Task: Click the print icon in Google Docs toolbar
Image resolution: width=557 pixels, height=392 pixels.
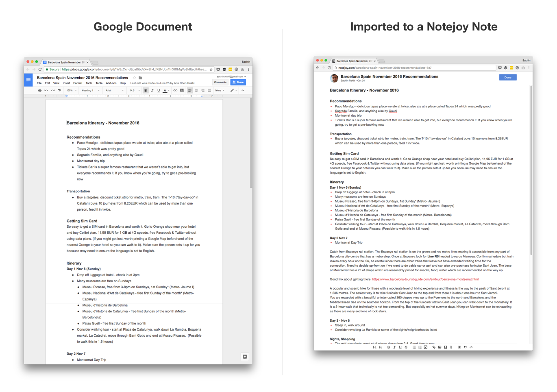Action: tap(40, 90)
